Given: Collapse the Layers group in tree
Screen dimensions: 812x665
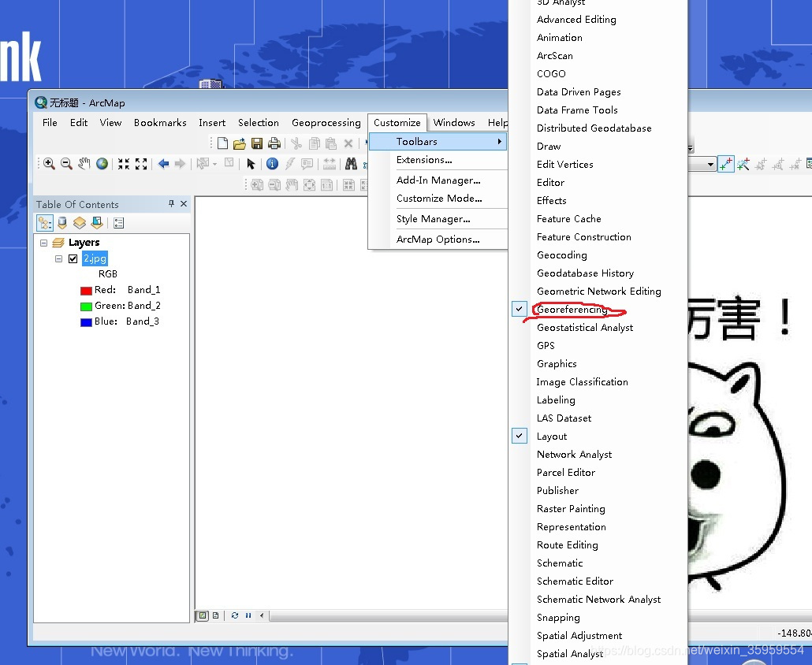Looking at the screenshot, I should tap(44, 243).
